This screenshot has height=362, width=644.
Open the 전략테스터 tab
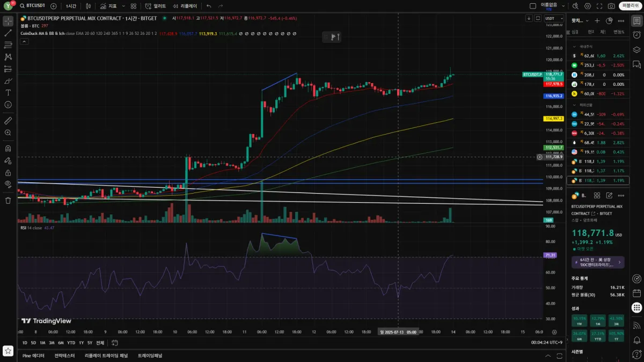(x=65, y=356)
